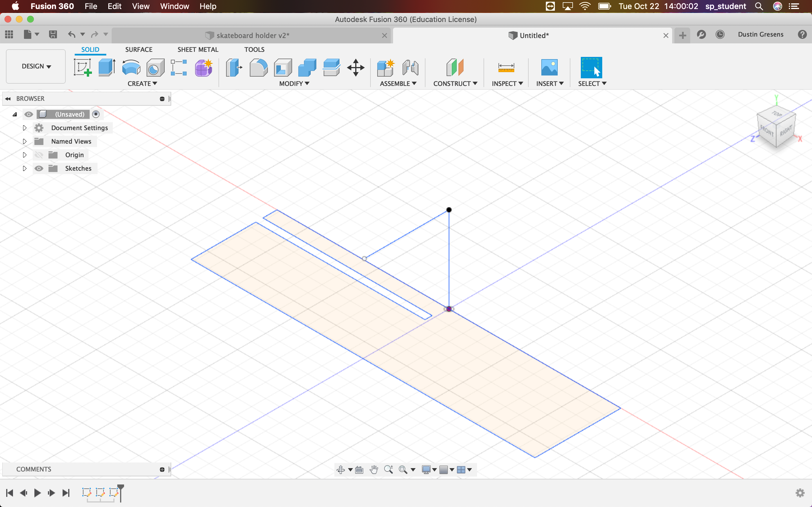The width and height of the screenshot is (812, 507).
Task: Toggle visibility of Origin folder
Action: [39, 154]
